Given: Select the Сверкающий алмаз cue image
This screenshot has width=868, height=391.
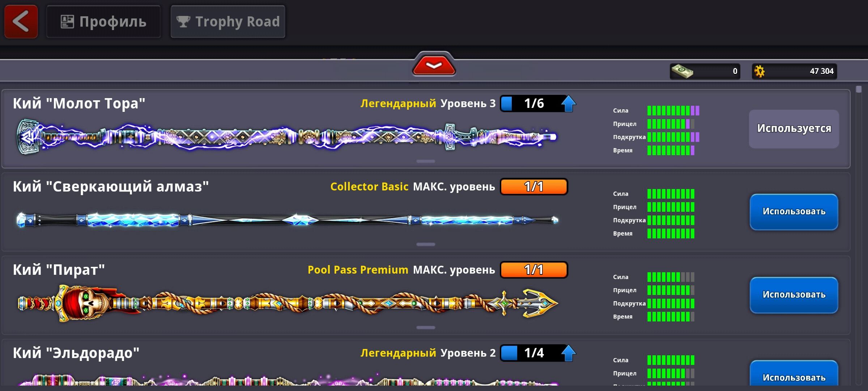Looking at the screenshot, I should [x=288, y=220].
